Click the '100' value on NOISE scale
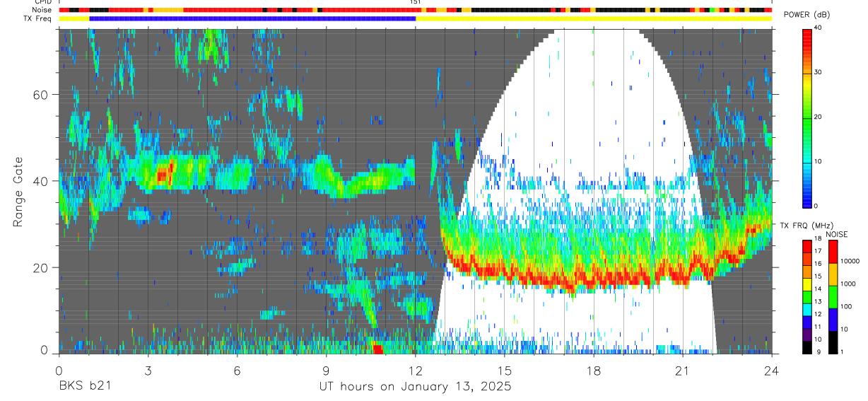 848,307
